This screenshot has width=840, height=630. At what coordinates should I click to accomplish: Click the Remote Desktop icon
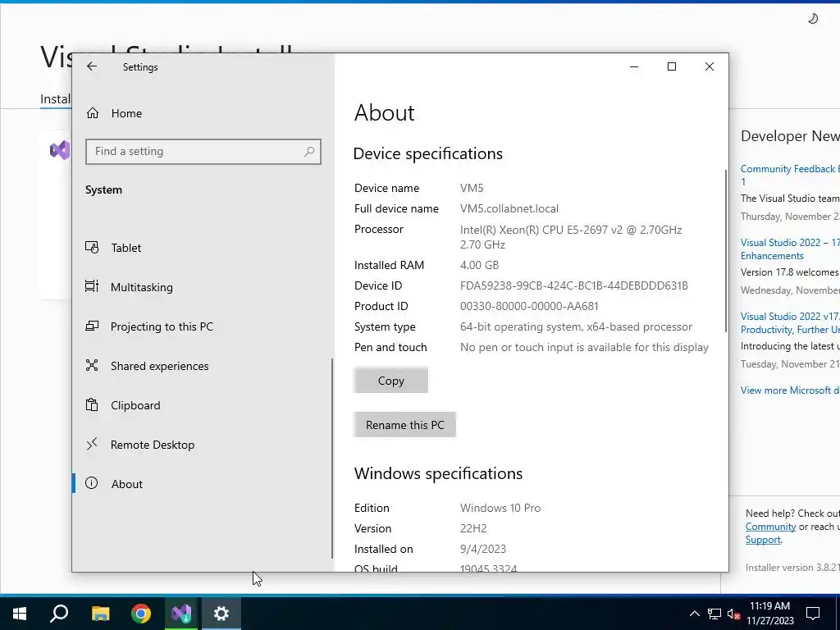pos(92,444)
